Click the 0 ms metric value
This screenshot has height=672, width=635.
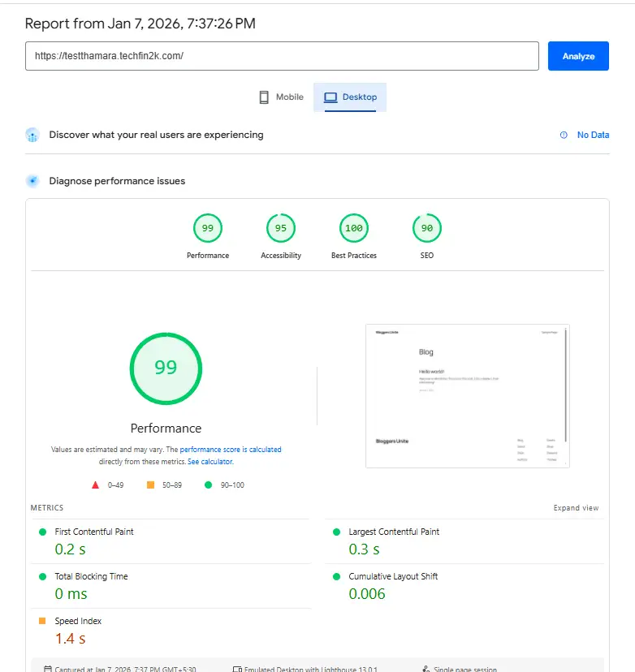click(x=71, y=594)
